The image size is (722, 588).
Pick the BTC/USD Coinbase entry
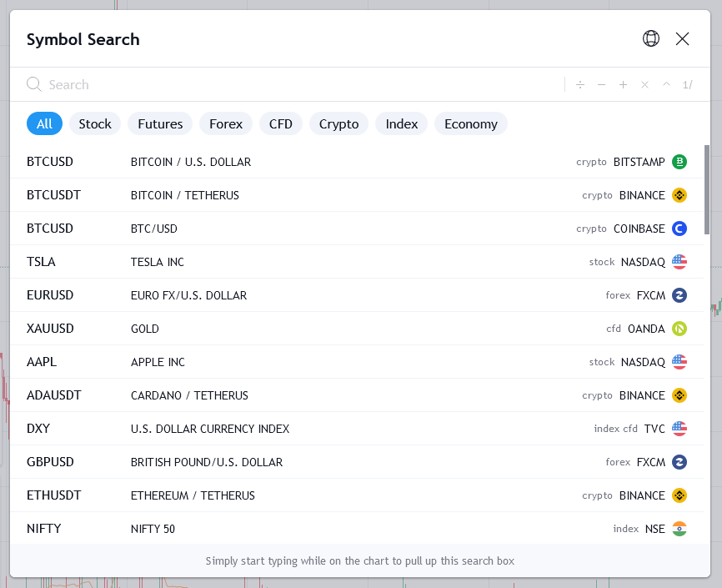[153, 229]
